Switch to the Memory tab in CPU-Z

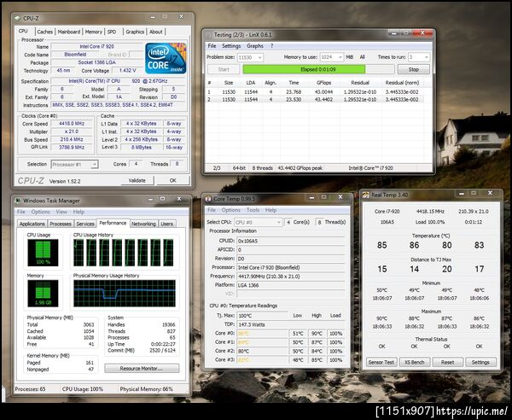(94, 32)
